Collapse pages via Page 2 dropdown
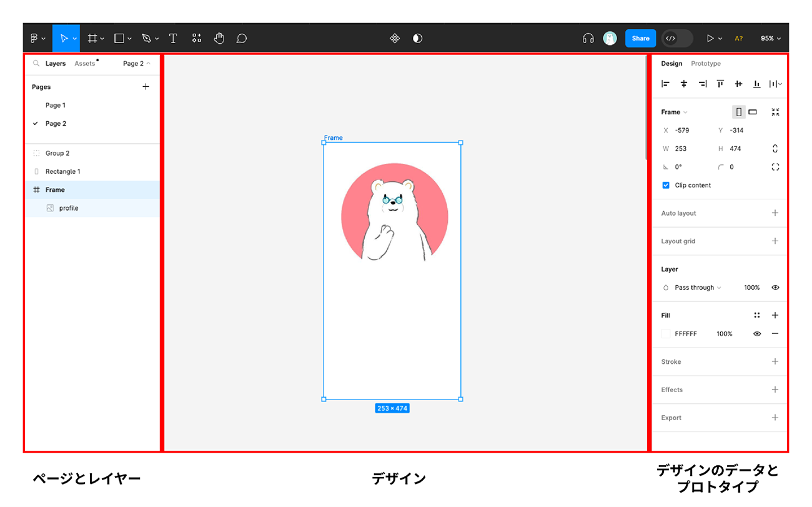 click(136, 63)
